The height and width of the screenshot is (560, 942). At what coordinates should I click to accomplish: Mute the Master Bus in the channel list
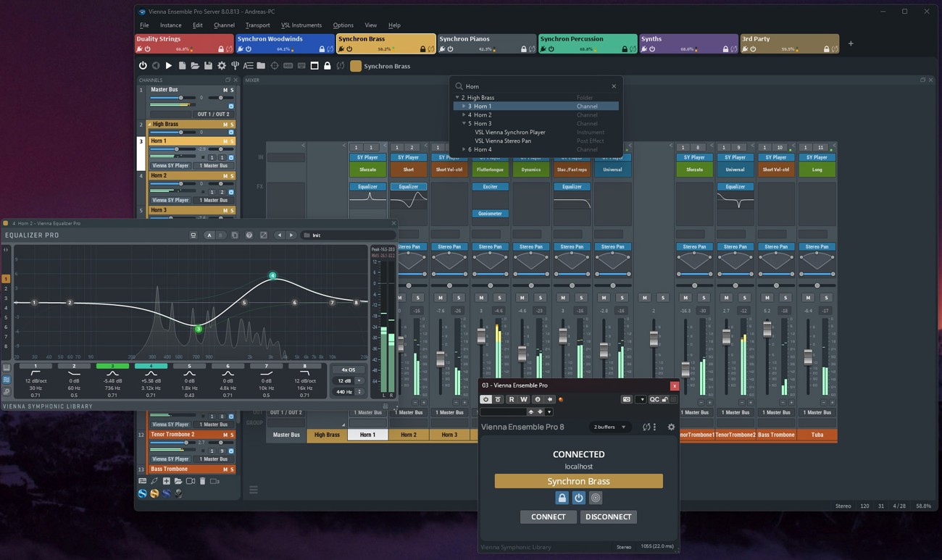pyautogui.click(x=225, y=90)
